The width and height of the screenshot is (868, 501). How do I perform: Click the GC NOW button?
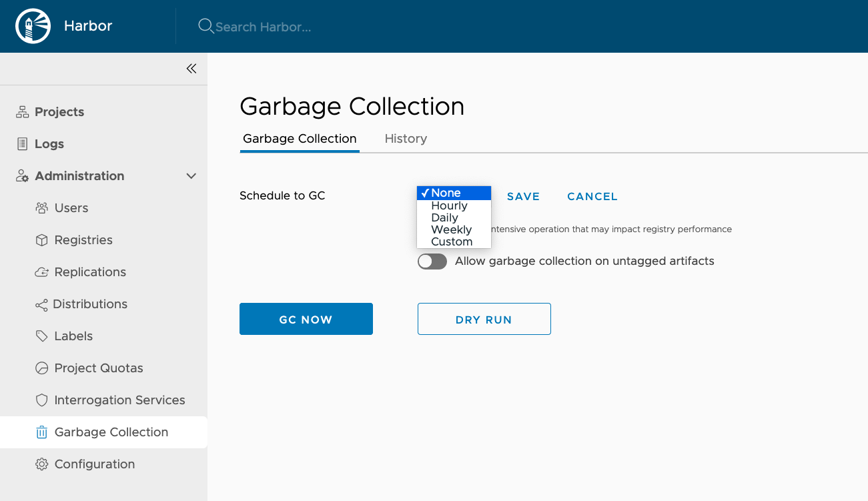pos(306,319)
